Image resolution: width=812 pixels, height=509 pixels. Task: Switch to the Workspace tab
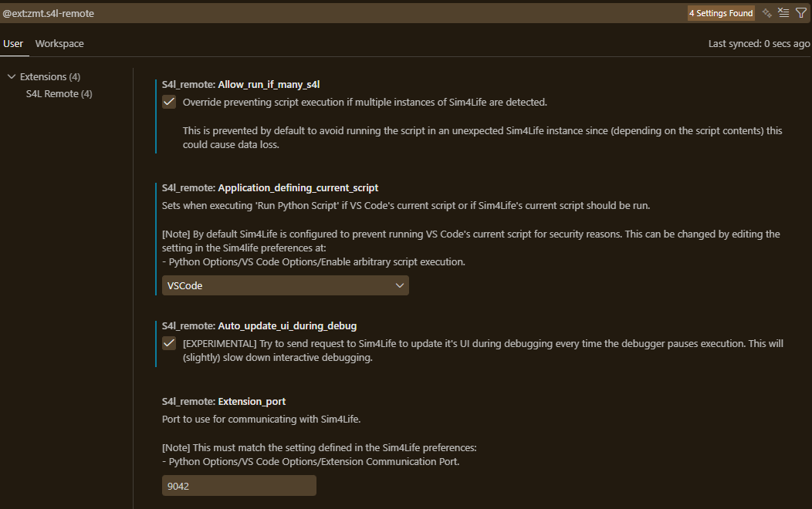click(x=59, y=43)
